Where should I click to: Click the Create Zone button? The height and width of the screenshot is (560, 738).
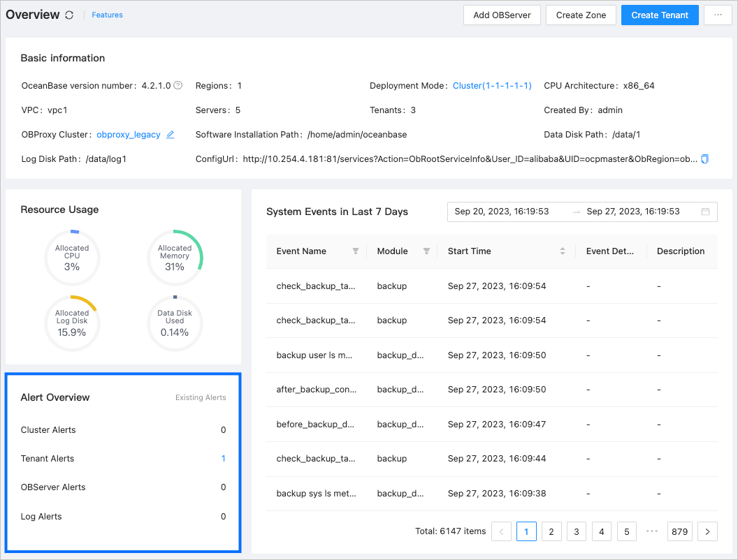point(581,15)
